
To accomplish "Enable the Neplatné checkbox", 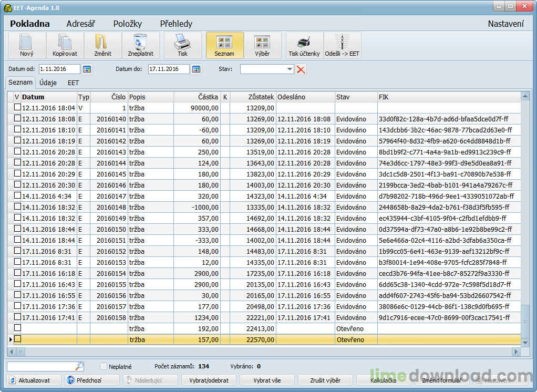I will pos(104,366).
